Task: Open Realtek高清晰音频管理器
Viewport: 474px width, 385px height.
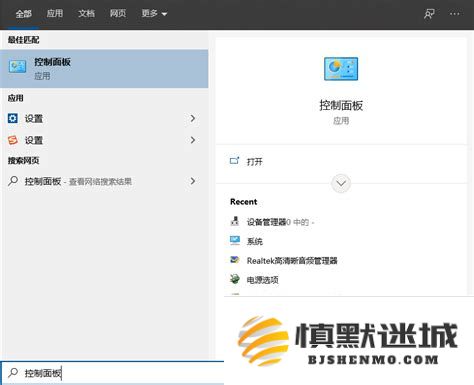Action: (292, 261)
